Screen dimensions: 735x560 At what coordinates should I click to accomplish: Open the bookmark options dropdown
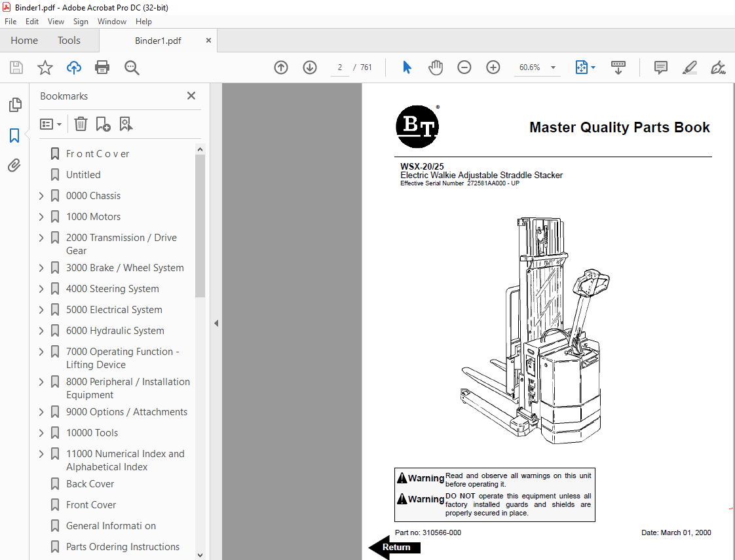[x=50, y=124]
